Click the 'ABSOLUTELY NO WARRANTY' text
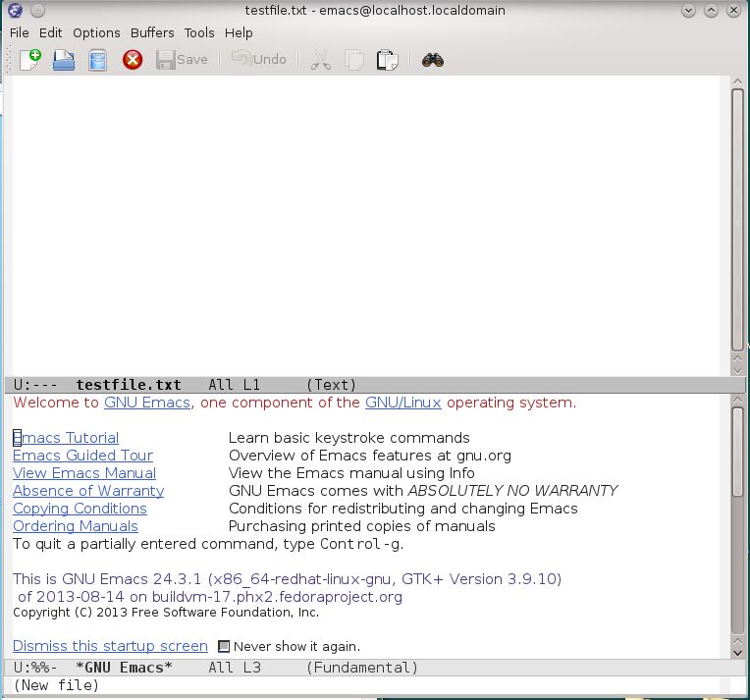750x700 pixels. click(512, 491)
